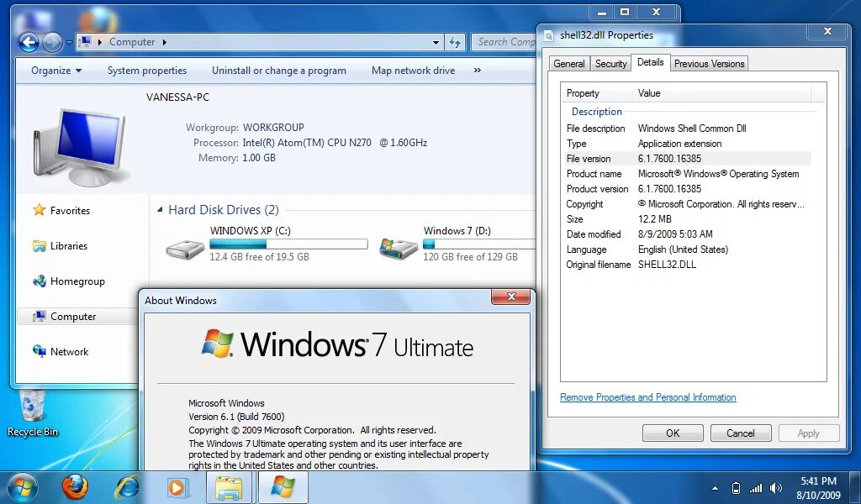Close the About Windows dialog

point(510,297)
